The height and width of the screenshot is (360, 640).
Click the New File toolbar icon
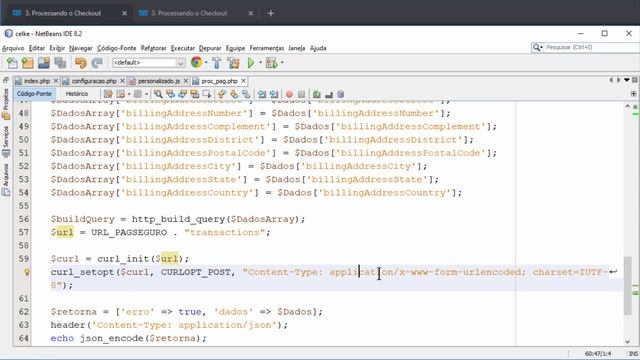[x=12, y=63]
